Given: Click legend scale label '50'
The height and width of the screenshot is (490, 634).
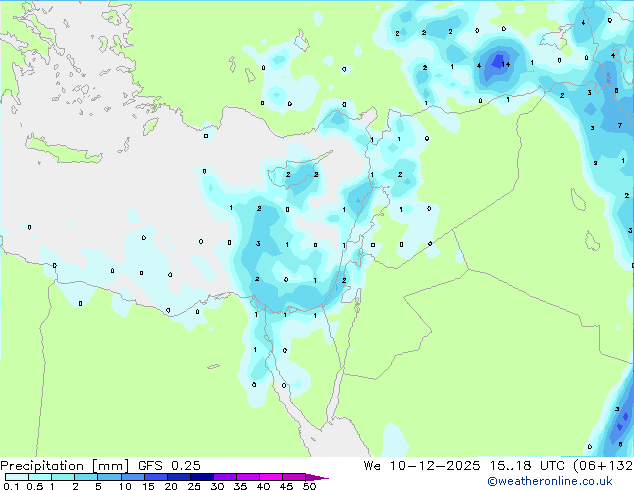Looking at the screenshot, I should point(309,486).
